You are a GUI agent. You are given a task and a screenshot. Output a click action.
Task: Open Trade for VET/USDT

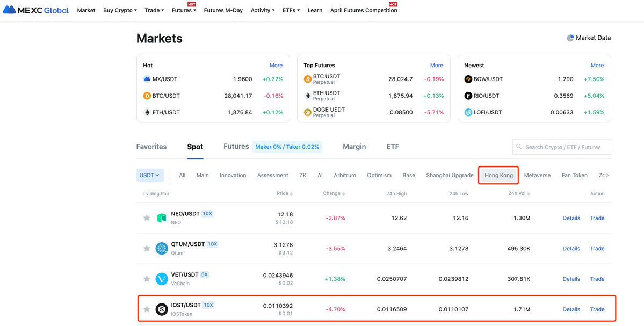point(597,279)
